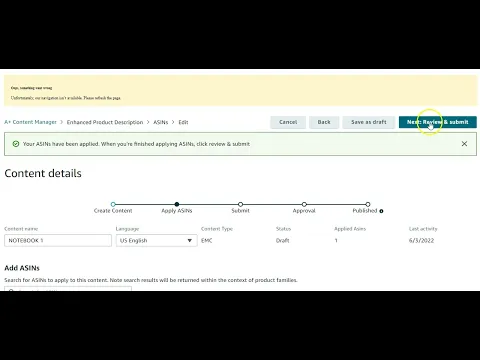Click the Apply ASINs step label

(x=177, y=211)
